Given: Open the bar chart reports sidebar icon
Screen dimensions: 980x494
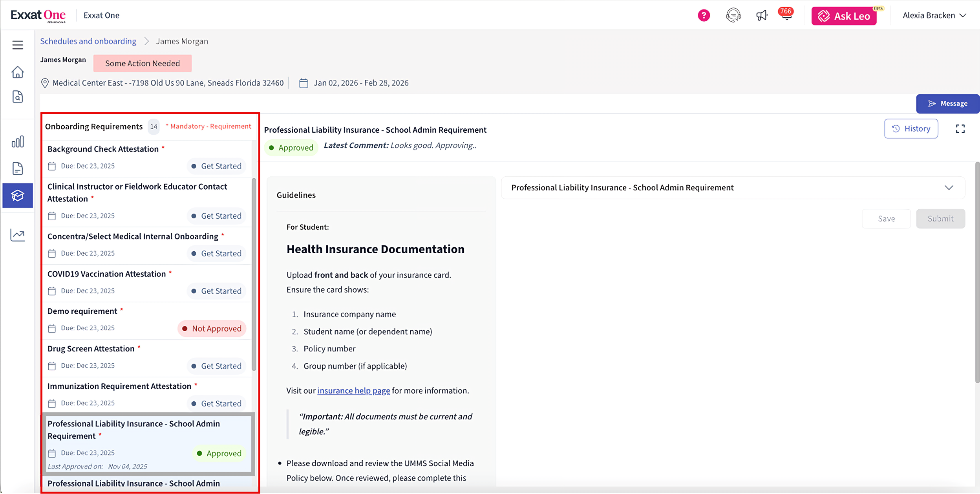Looking at the screenshot, I should (18, 142).
